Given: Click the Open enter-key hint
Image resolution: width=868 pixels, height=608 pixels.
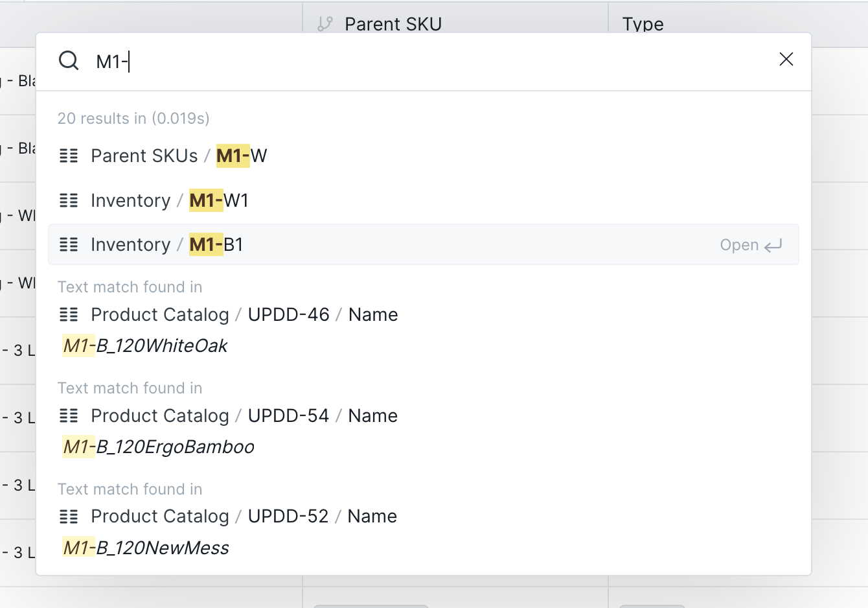Looking at the screenshot, I should coord(751,245).
